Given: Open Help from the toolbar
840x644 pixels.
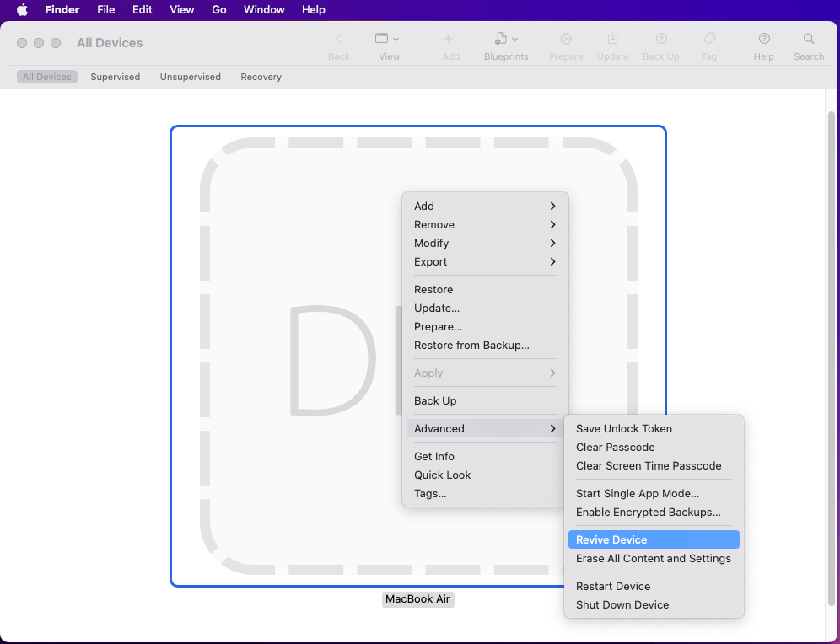Looking at the screenshot, I should pos(764,39).
